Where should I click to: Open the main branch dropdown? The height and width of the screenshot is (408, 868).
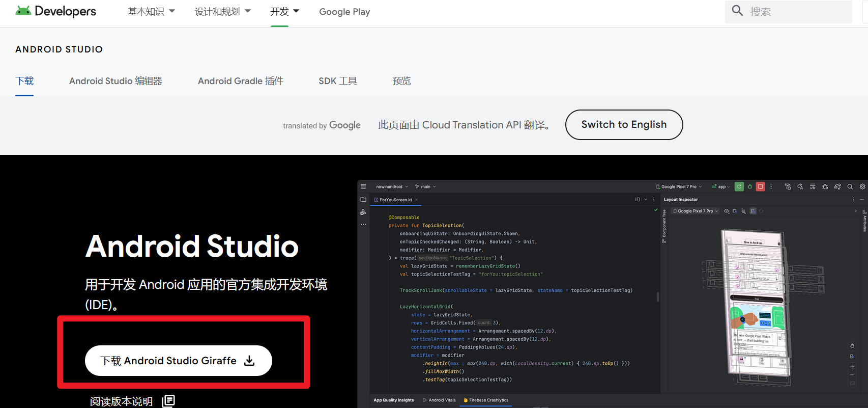tap(425, 186)
